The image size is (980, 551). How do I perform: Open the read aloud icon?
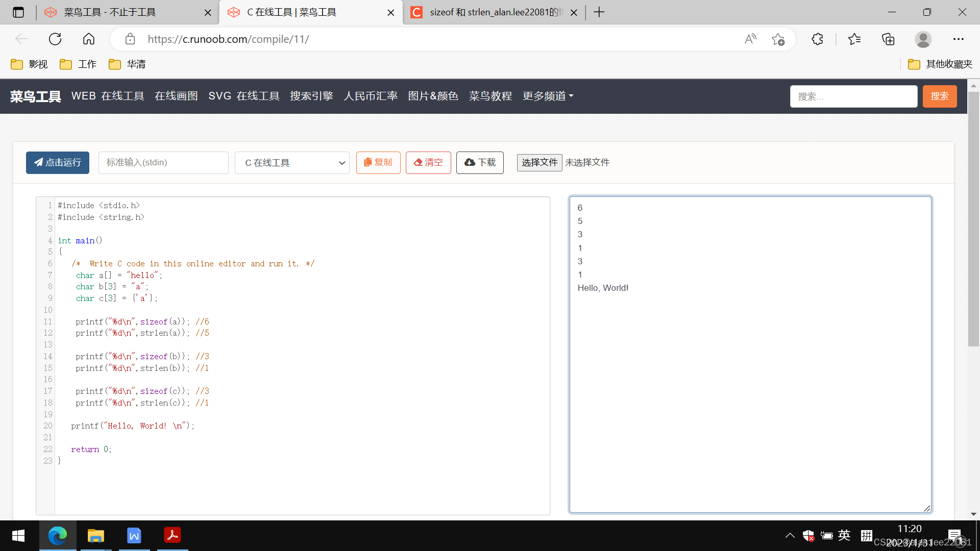750,39
